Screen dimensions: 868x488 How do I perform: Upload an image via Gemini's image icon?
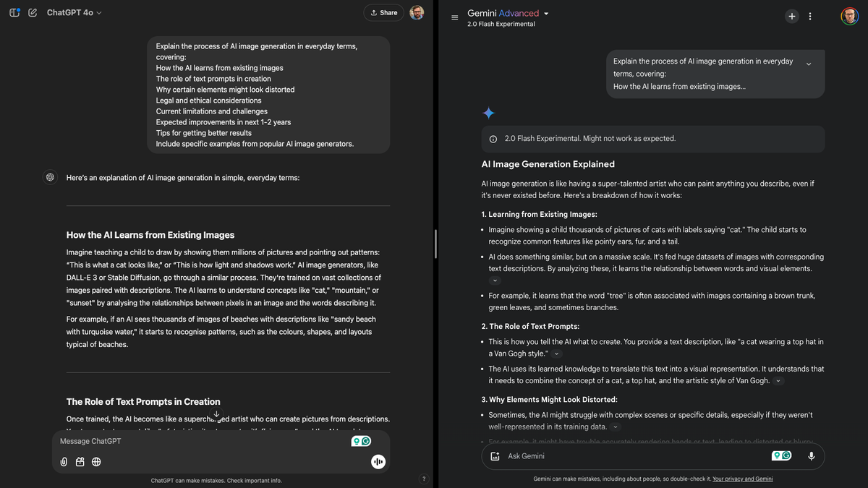click(495, 456)
